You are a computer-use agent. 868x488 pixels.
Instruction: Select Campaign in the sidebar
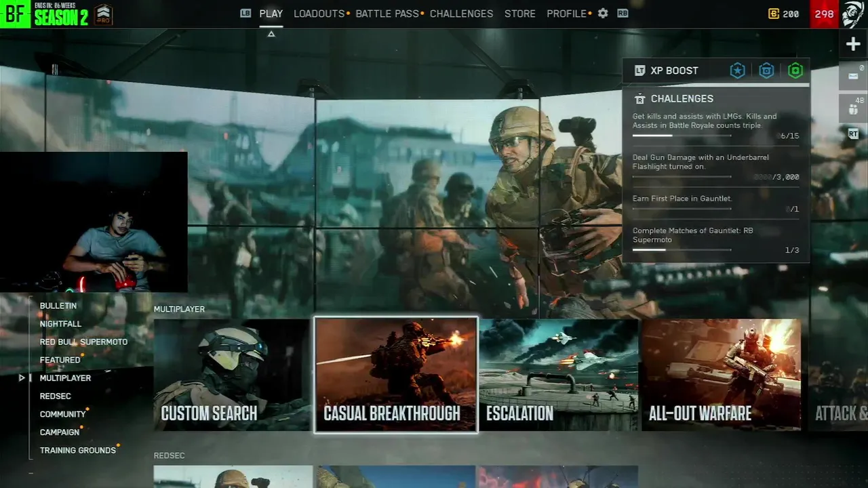tap(60, 432)
